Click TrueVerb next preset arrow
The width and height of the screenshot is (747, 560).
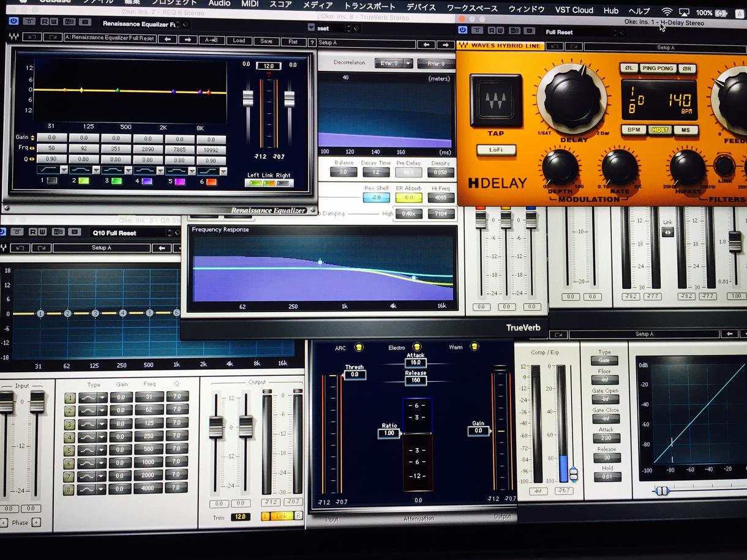tap(445, 45)
